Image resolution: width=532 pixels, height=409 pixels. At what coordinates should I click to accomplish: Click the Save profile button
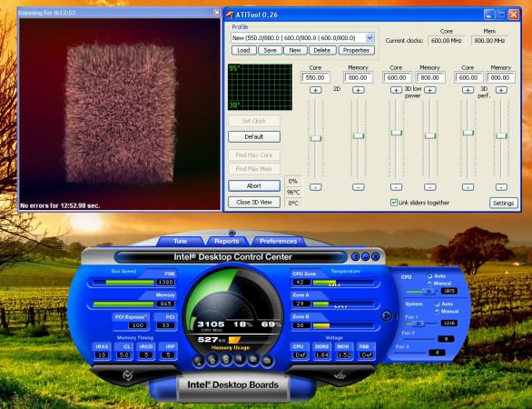[270, 50]
